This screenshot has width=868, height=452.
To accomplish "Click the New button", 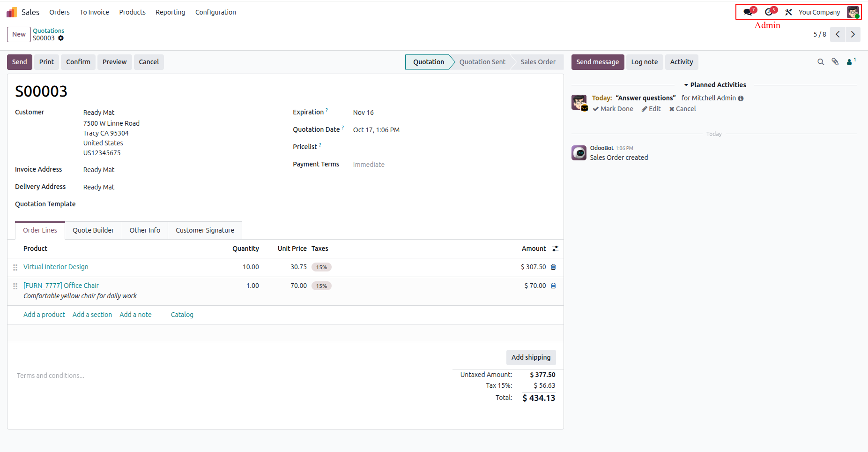I will 19,34.
